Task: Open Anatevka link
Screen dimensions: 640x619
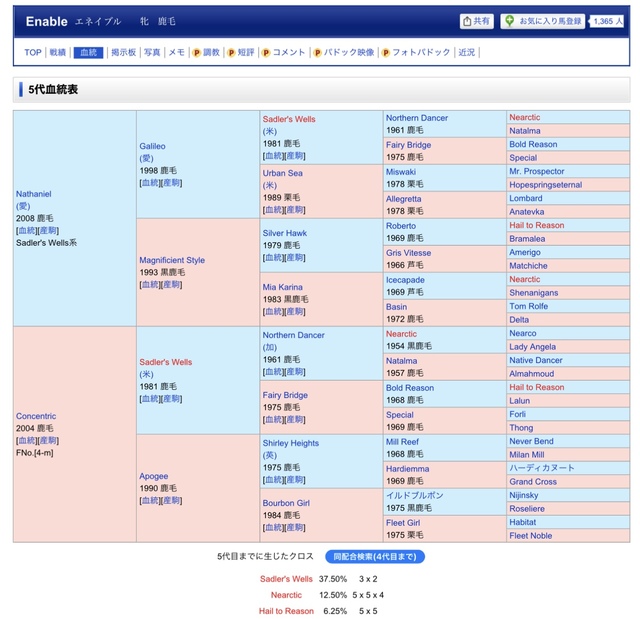Action: point(527,212)
